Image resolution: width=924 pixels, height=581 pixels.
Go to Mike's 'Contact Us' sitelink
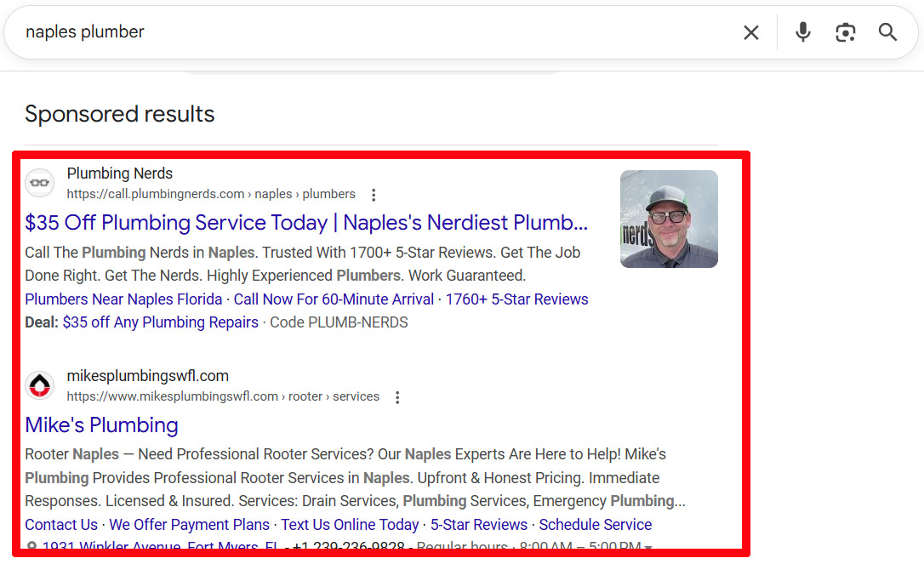[x=61, y=525]
